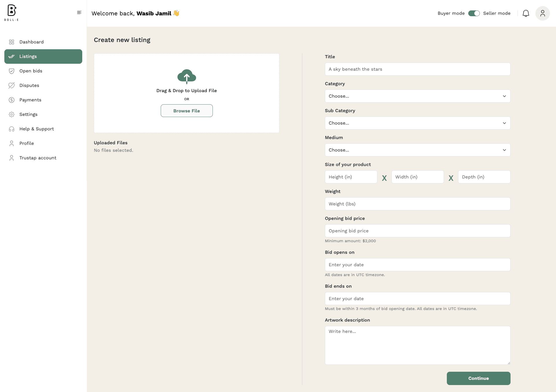
Task: Go to Open bids menu item
Action: [31, 71]
